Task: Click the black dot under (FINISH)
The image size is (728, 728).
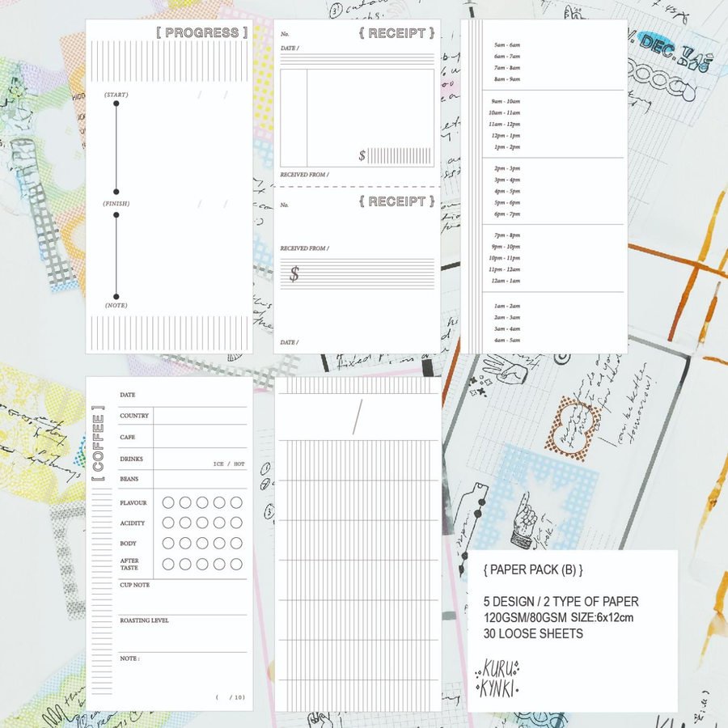Action: tap(116, 215)
